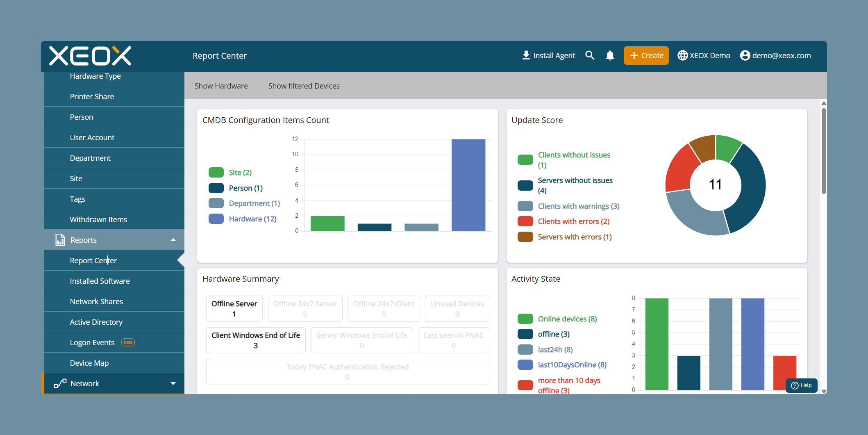Viewport: 868px width, 435px height.
Task: Select Logon Events in sidebar
Action: point(114,342)
